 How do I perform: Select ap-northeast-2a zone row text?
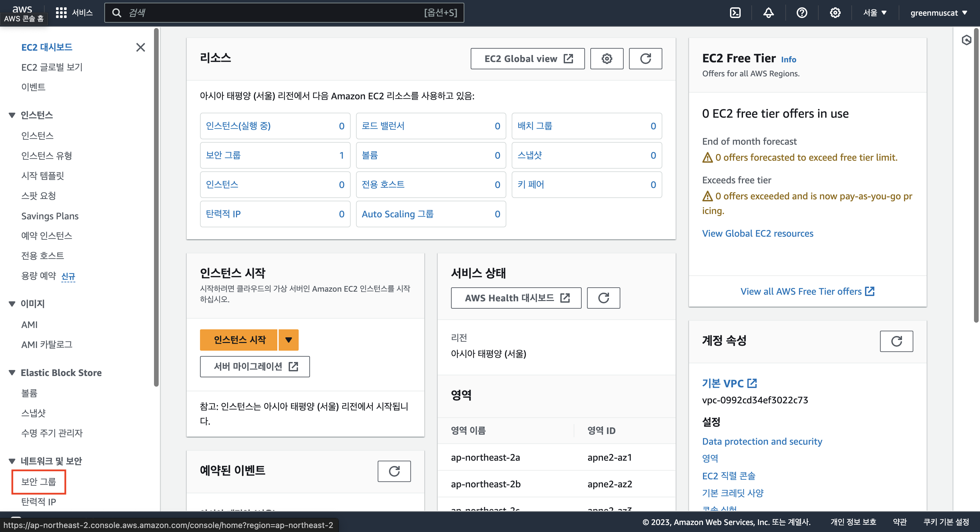point(485,457)
